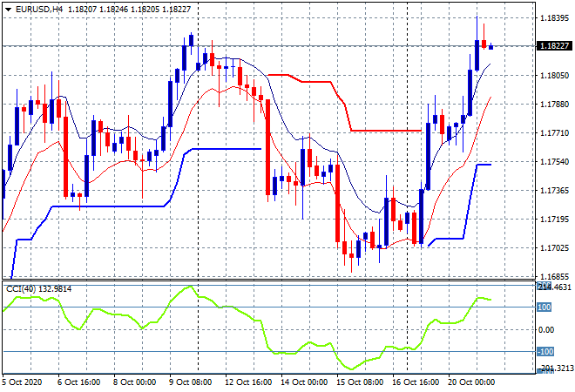The height and width of the screenshot is (392, 575).
Task: Click the 1.17025 price axis label
Action: (555, 248)
